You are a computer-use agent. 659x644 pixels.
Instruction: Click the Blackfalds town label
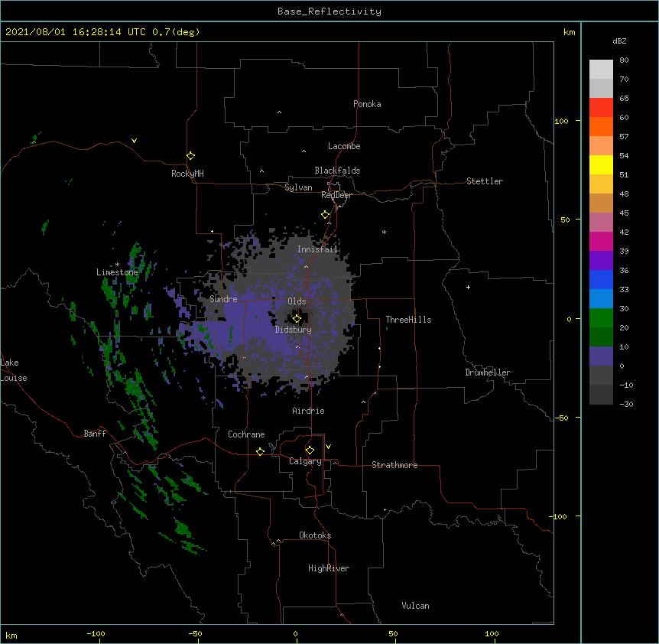pyautogui.click(x=337, y=171)
